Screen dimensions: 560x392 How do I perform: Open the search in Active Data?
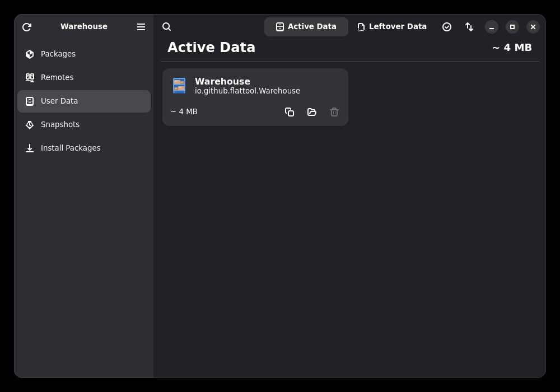pyautogui.click(x=166, y=27)
